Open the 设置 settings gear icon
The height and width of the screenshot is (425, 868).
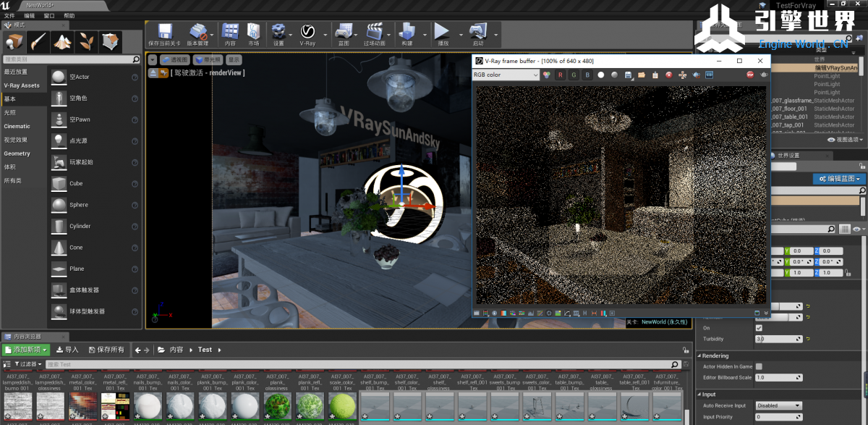pyautogui.click(x=278, y=35)
